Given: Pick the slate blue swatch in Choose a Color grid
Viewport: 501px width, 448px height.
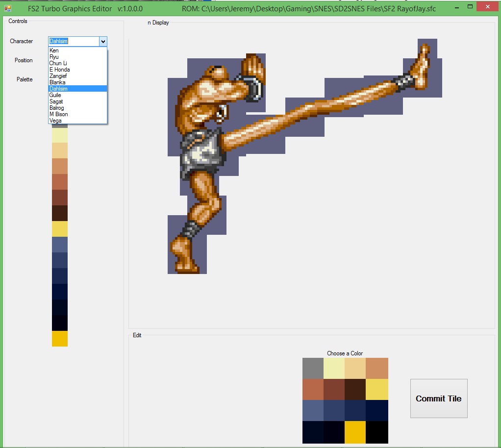Looking at the screenshot, I should [x=313, y=411].
